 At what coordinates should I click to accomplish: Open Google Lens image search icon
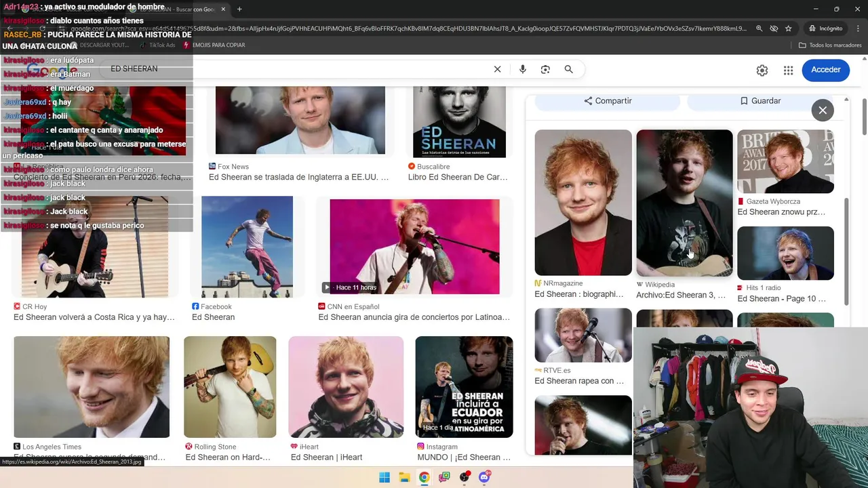545,69
